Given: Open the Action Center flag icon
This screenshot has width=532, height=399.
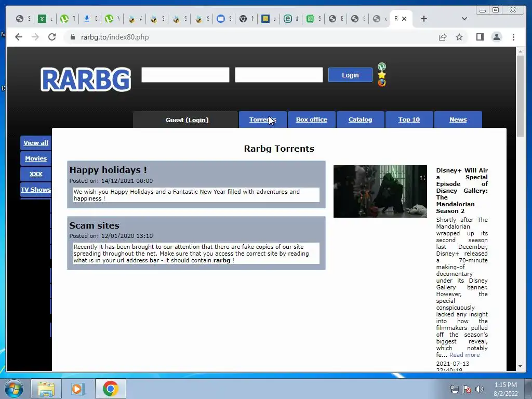Looking at the screenshot, I should [x=467, y=389].
